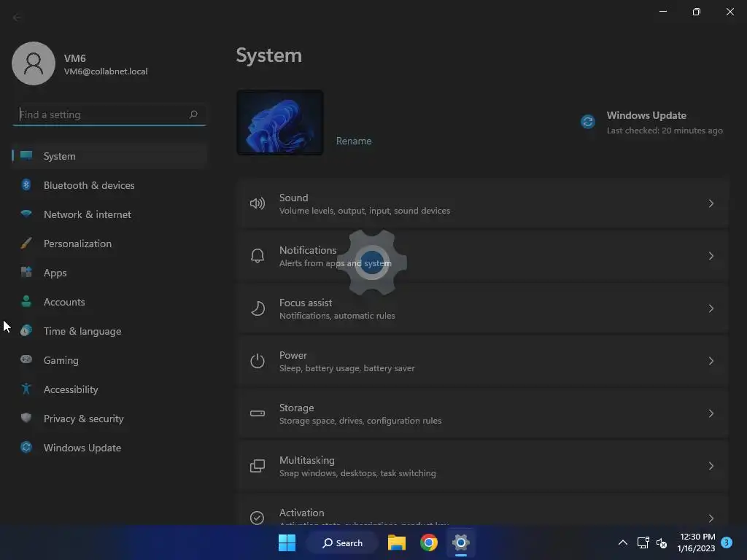Click the network icon in system tray

[643, 542]
